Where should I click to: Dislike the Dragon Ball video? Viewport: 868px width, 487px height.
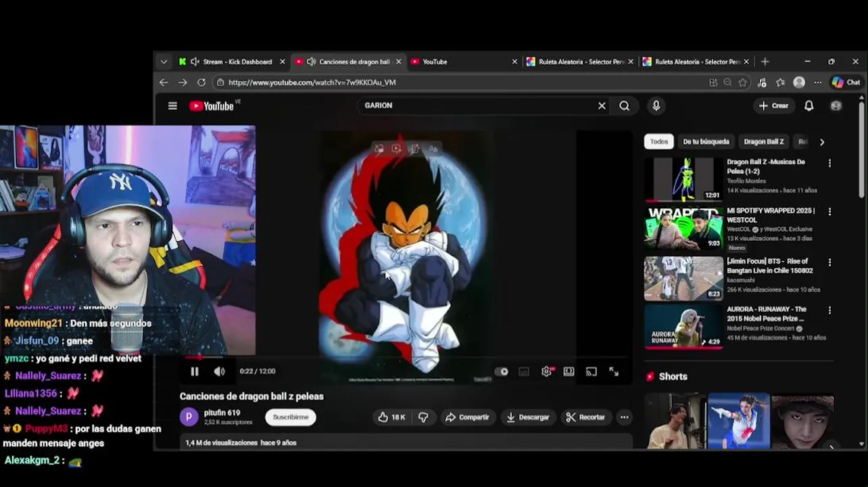[423, 417]
